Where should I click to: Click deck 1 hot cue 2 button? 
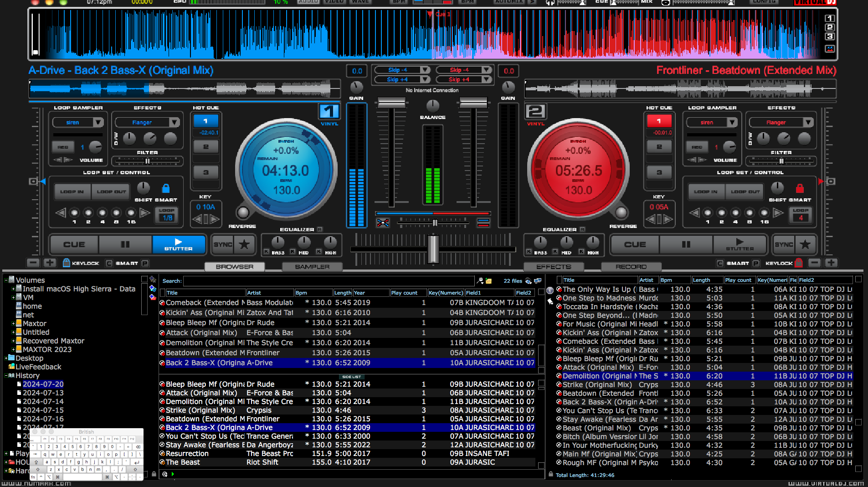tap(206, 147)
